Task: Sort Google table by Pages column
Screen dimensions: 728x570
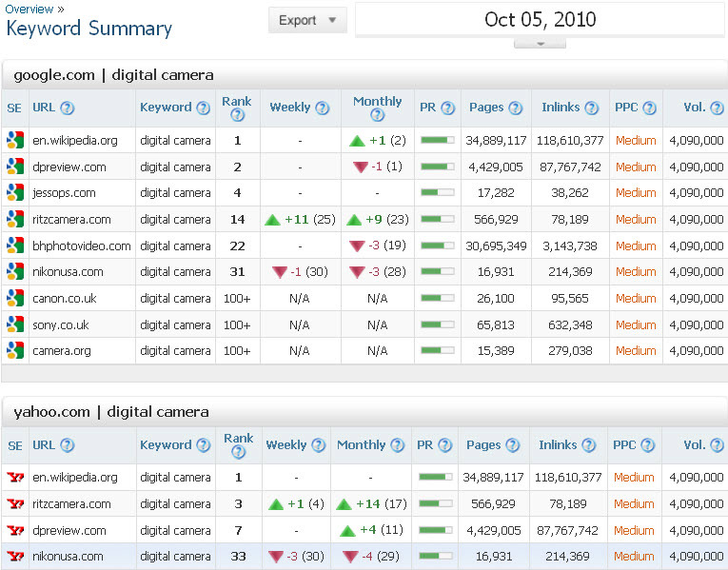Action: coord(488,108)
